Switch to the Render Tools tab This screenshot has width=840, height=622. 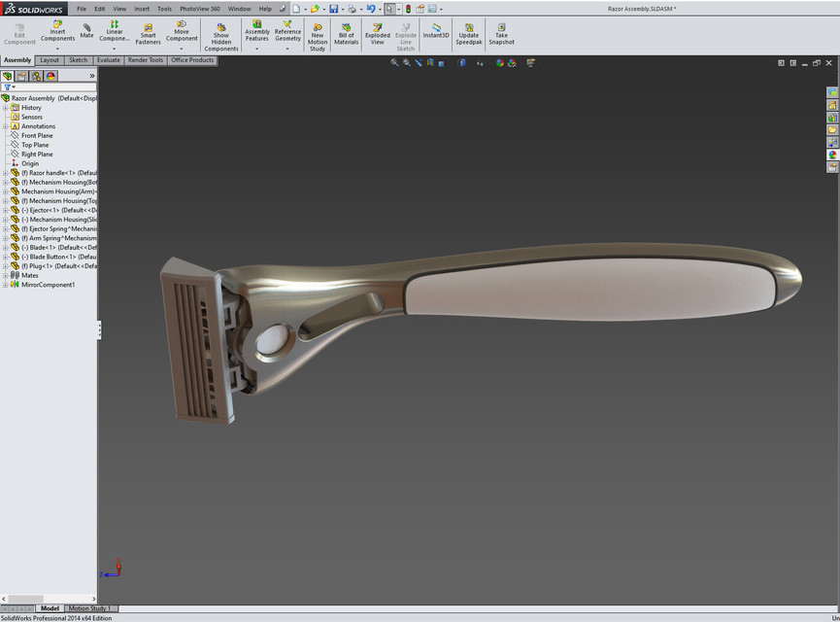(145, 59)
